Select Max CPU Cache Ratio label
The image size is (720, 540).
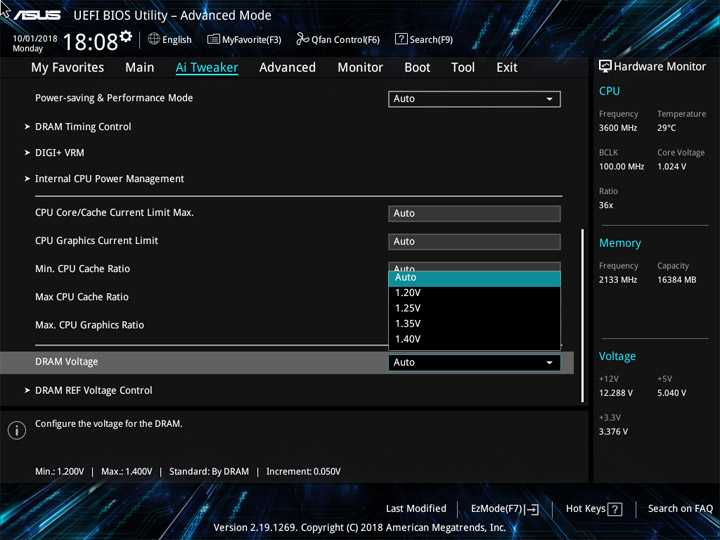(x=82, y=297)
